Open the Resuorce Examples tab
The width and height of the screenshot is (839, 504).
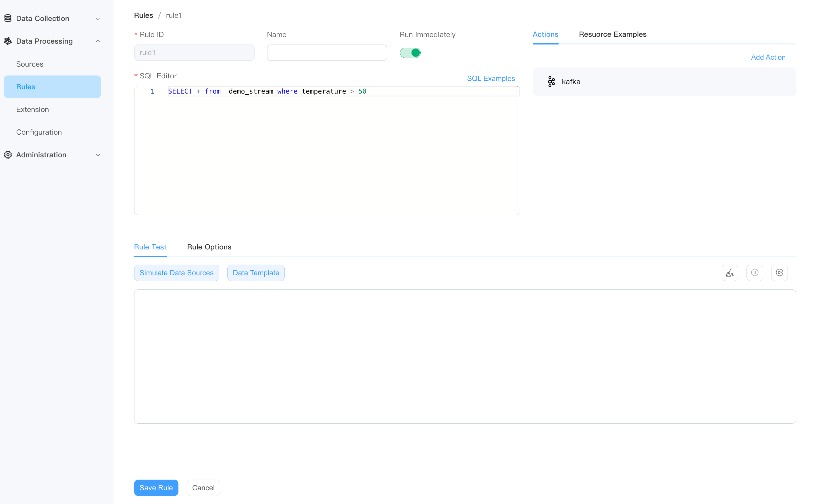tap(613, 34)
